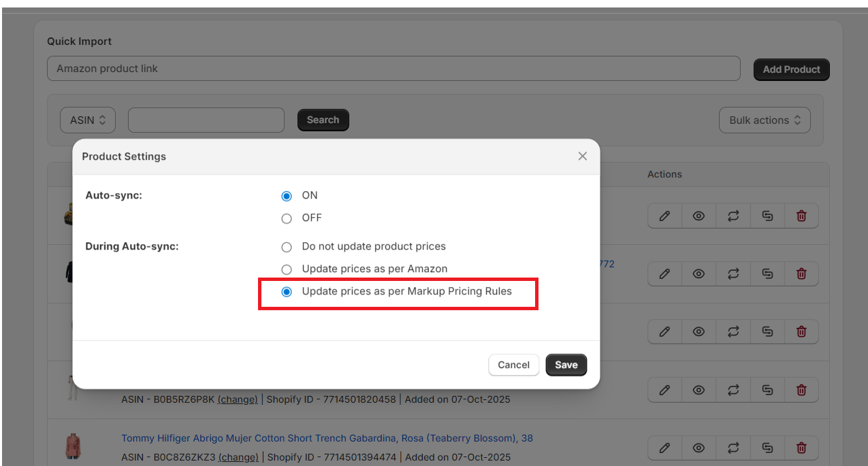
Task: Open Tommy Hilfiger Abrigo Mujer product link
Action: 327,438
